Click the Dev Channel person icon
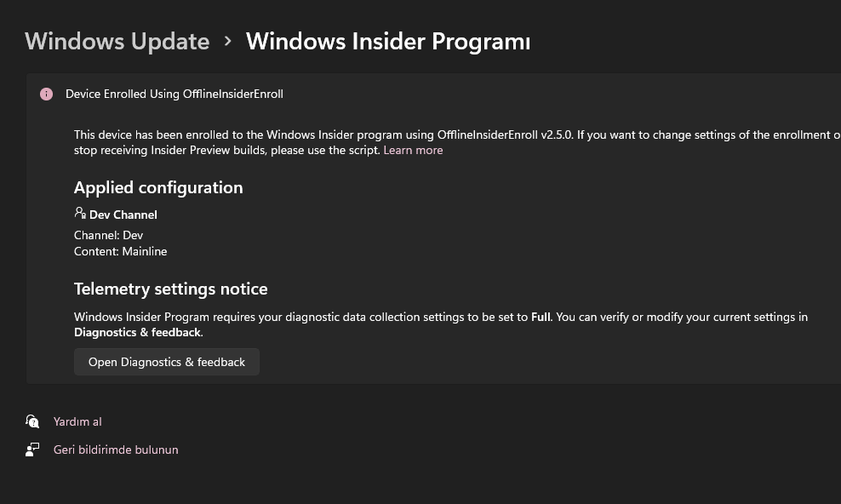841x504 pixels. tap(80, 213)
